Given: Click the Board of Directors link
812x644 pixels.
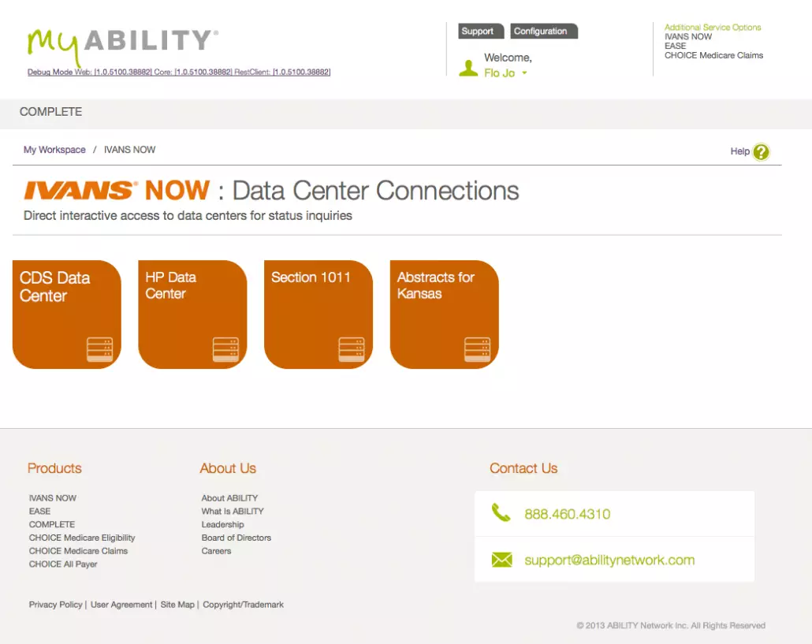Looking at the screenshot, I should (x=236, y=538).
